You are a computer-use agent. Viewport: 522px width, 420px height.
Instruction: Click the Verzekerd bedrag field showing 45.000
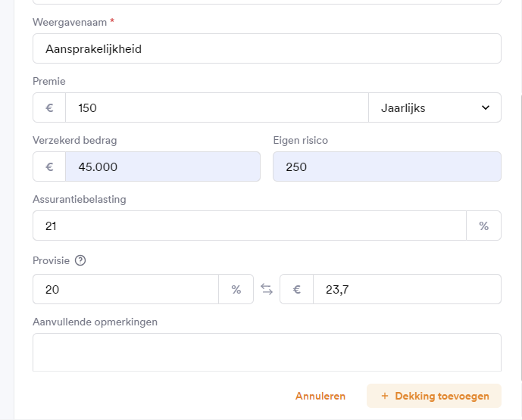point(163,166)
